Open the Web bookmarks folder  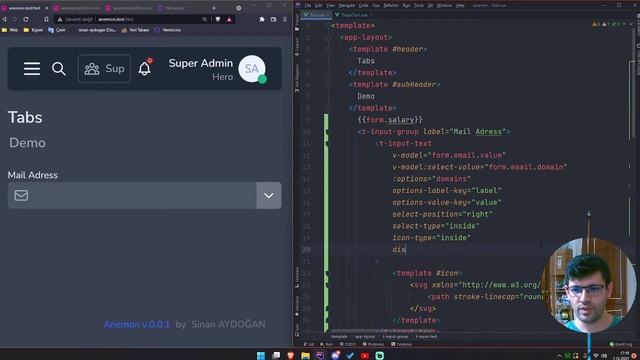pyautogui.click(x=10, y=30)
